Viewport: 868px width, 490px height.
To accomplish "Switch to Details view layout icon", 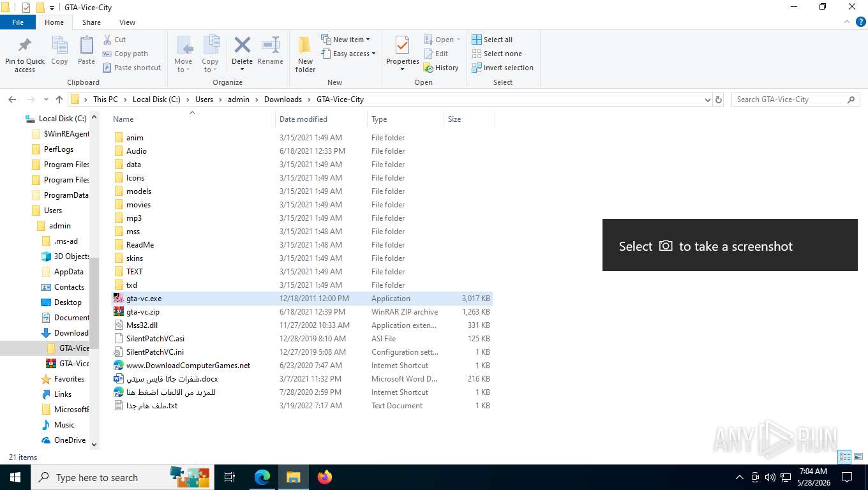I will click(x=844, y=457).
